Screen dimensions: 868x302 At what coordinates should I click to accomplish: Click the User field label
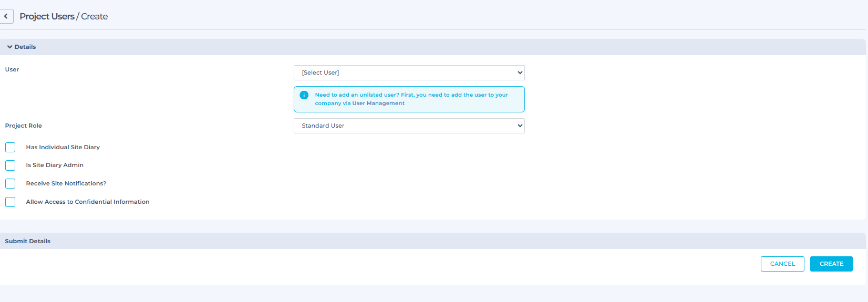pyautogui.click(x=12, y=69)
